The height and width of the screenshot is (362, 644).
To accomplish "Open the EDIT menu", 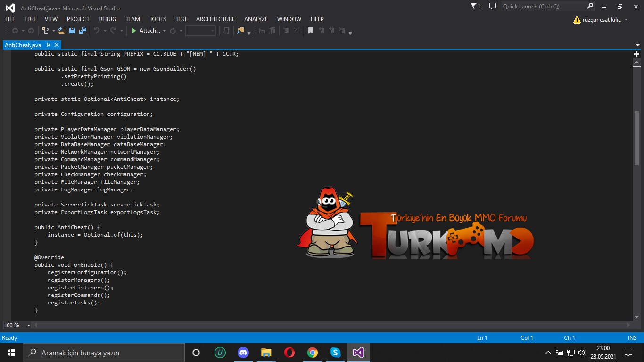I will click(30, 19).
